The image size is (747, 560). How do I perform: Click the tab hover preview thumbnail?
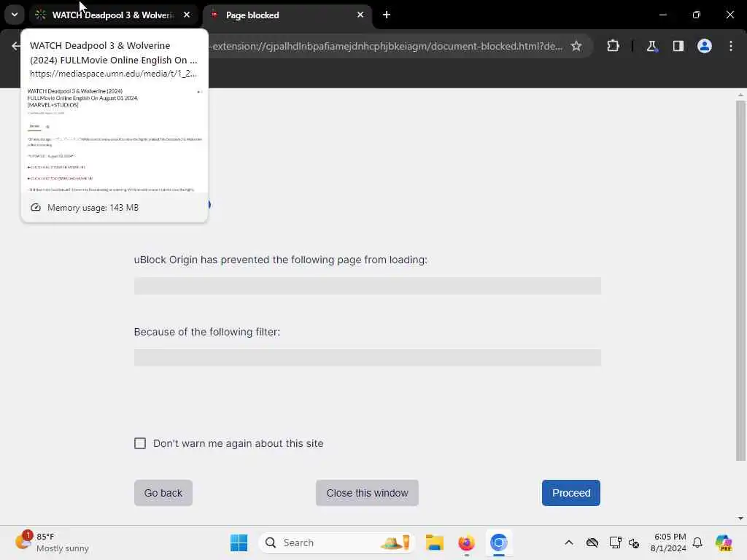click(115, 139)
